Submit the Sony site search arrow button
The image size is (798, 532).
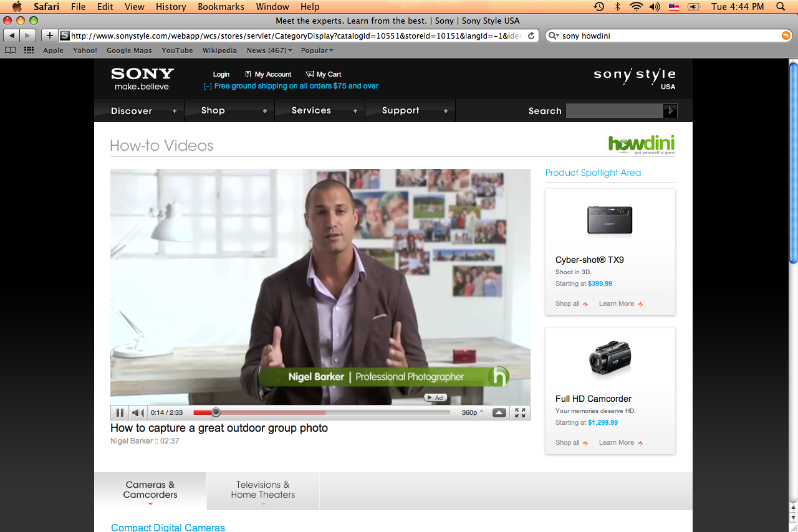[670, 111]
